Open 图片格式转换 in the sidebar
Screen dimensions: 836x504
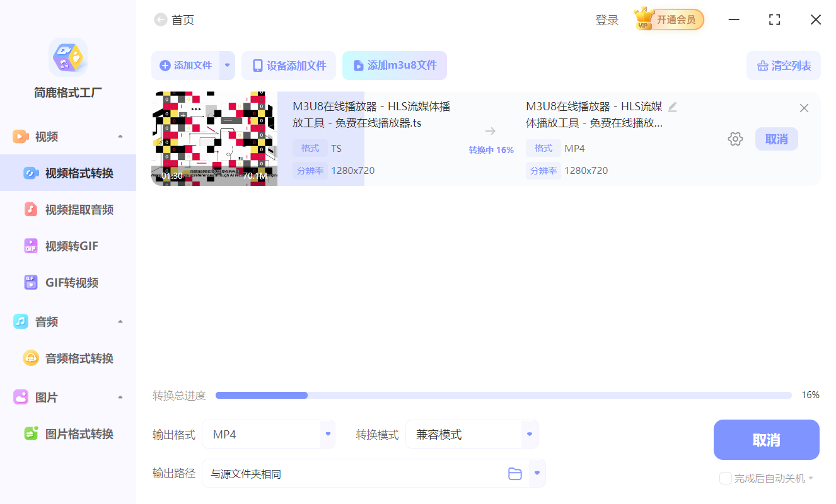(68, 434)
